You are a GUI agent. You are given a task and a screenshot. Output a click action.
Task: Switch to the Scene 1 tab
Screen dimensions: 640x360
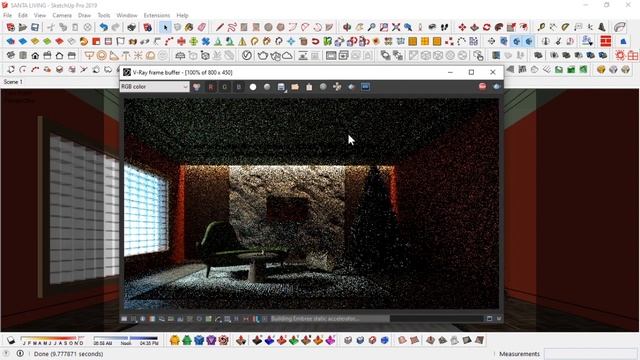tap(13, 82)
